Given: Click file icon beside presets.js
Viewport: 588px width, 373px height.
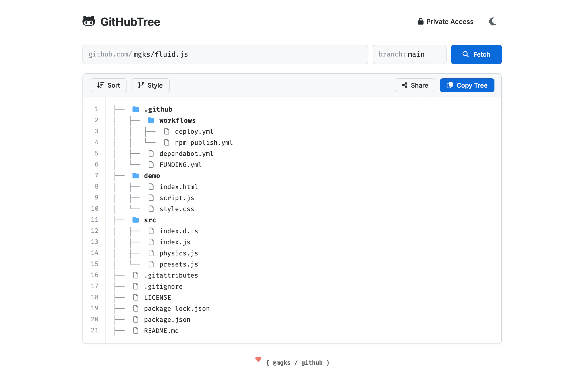Looking at the screenshot, I should [151, 264].
